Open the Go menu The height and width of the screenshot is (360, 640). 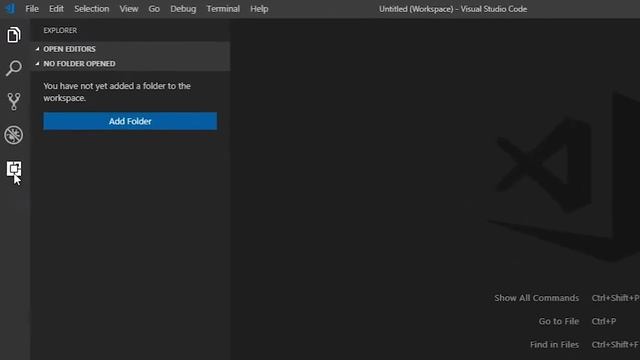pyautogui.click(x=154, y=9)
